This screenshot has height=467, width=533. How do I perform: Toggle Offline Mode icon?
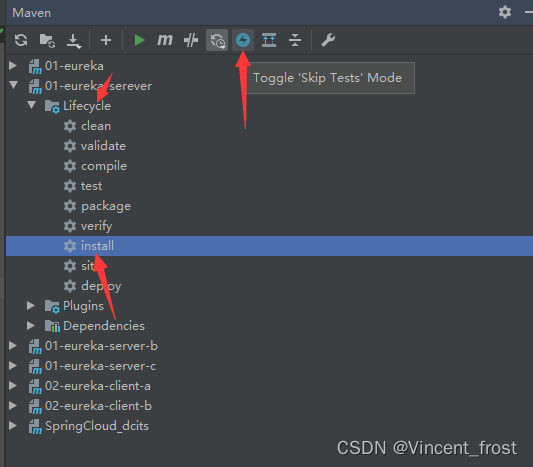pos(191,40)
